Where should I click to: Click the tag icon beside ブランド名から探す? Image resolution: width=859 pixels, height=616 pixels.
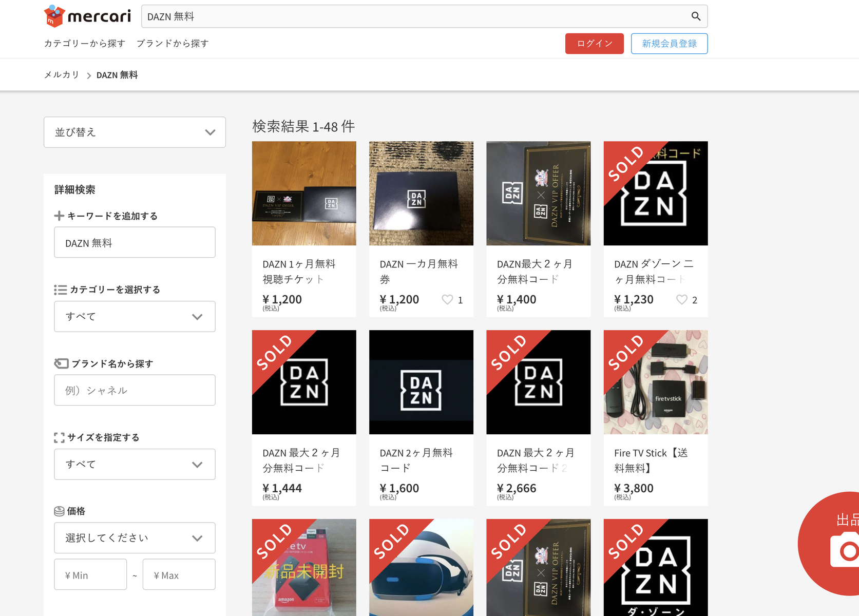coord(61,363)
